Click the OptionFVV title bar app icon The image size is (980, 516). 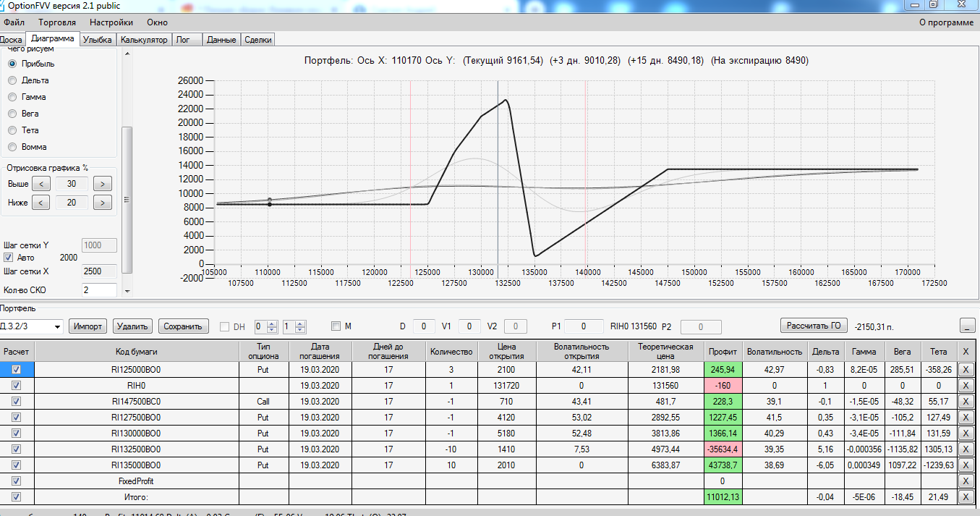[x=1, y=4]
